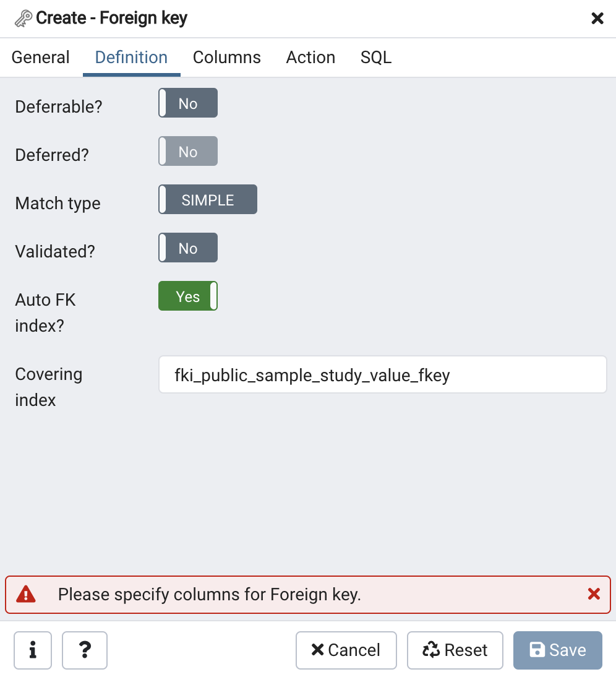The image size is (616, 677).
Task: Click the Covering index text field
Action: [x=382, y=374]
